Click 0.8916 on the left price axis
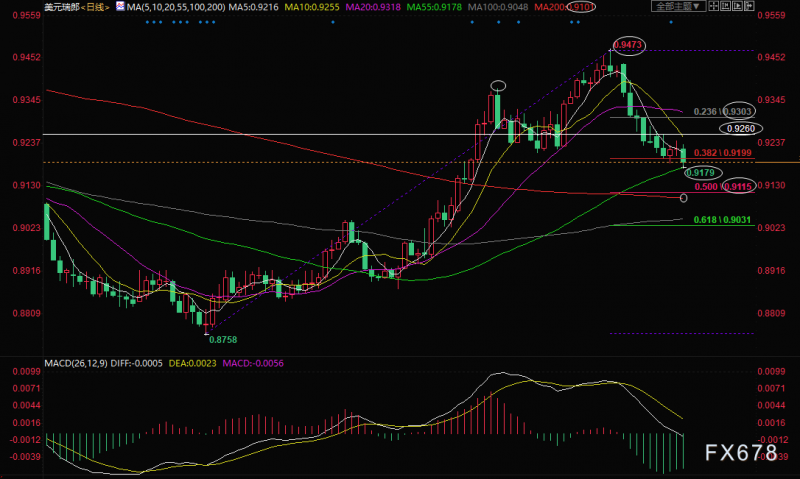 [27, 270]
